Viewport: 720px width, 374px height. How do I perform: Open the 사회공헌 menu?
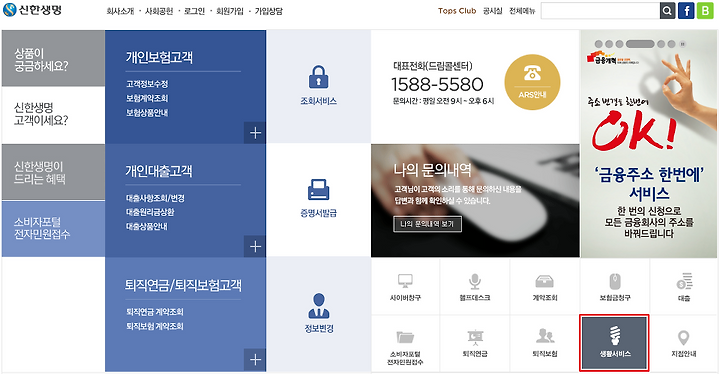(x=159, y=11)
